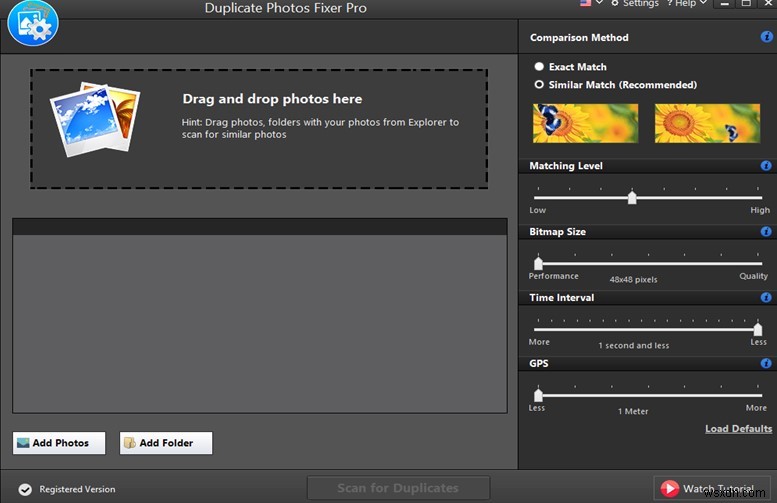The image size is (777, 503).
Task: Click the Add Photos button
Action: coord(59,443)
